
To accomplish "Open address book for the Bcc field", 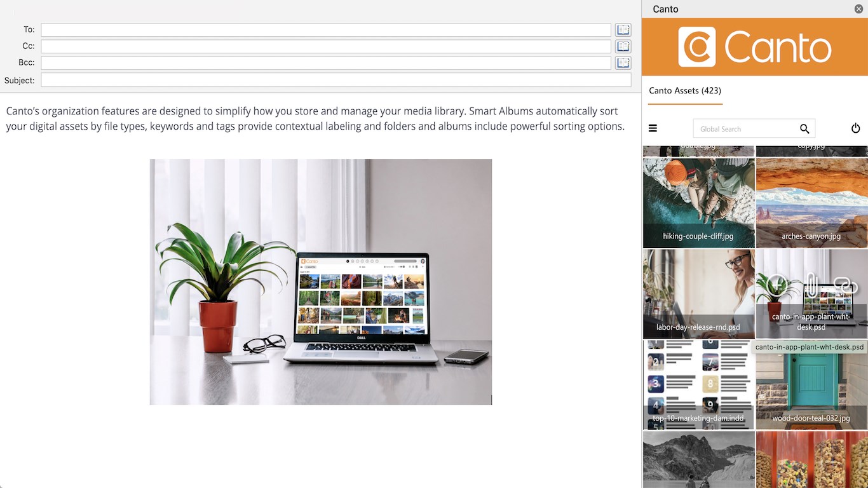I will [x=623, y=63].
